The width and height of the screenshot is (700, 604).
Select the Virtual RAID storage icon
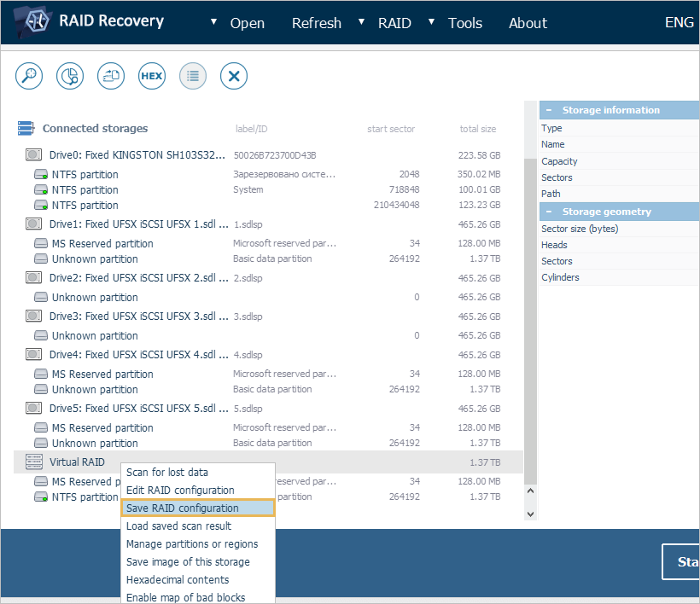click(x=33, y=462)
